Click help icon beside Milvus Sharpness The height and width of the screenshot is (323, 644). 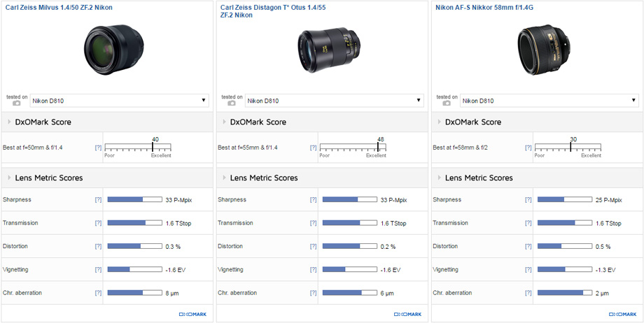click(98, 200)
